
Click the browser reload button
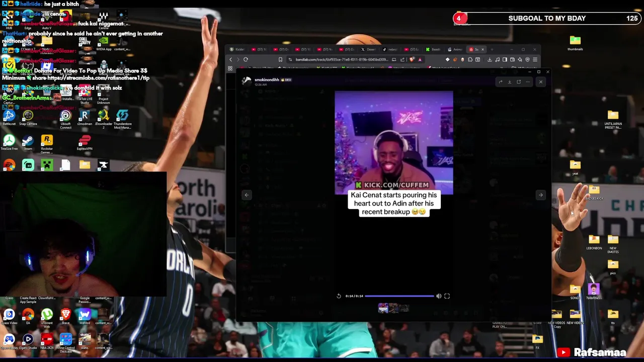click(x=246, y=59)
